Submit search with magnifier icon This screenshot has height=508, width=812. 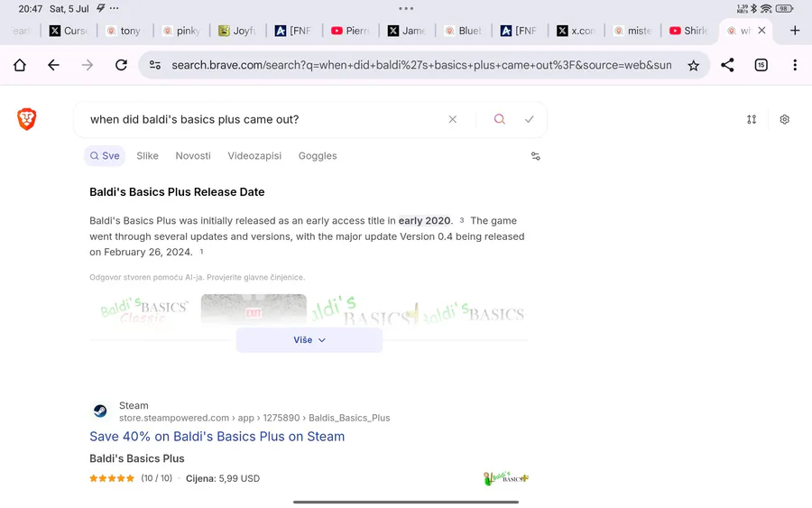point(499,120)
